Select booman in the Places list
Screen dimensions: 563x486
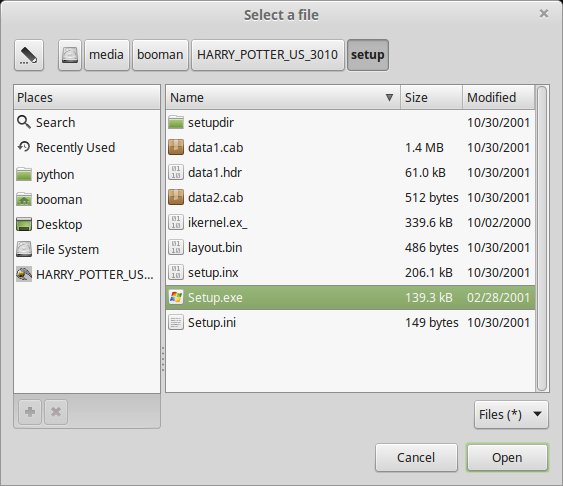click(x=87, y=200)
